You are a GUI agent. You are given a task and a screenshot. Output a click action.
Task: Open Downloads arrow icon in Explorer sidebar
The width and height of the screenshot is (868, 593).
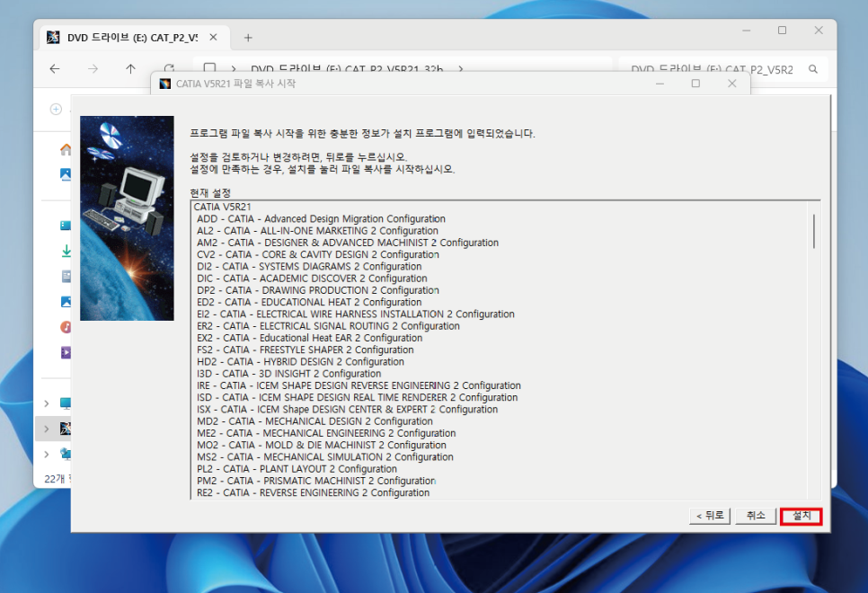[66, 251]
